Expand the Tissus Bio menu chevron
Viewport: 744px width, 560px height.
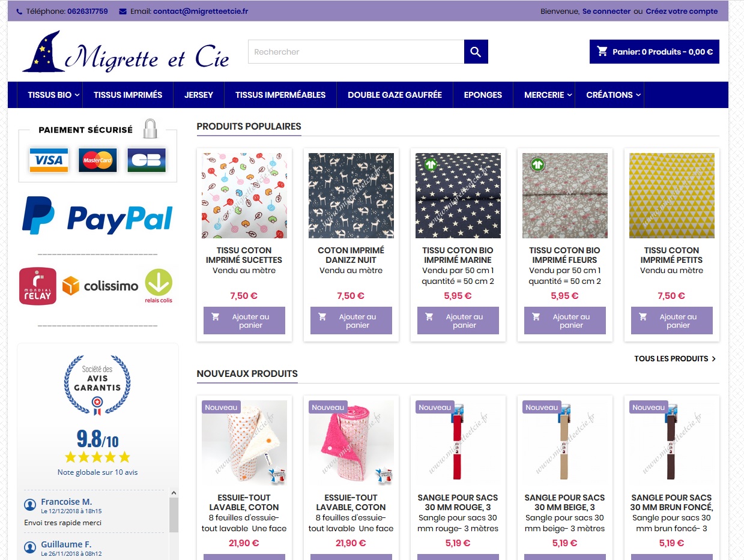click(77, 95)
